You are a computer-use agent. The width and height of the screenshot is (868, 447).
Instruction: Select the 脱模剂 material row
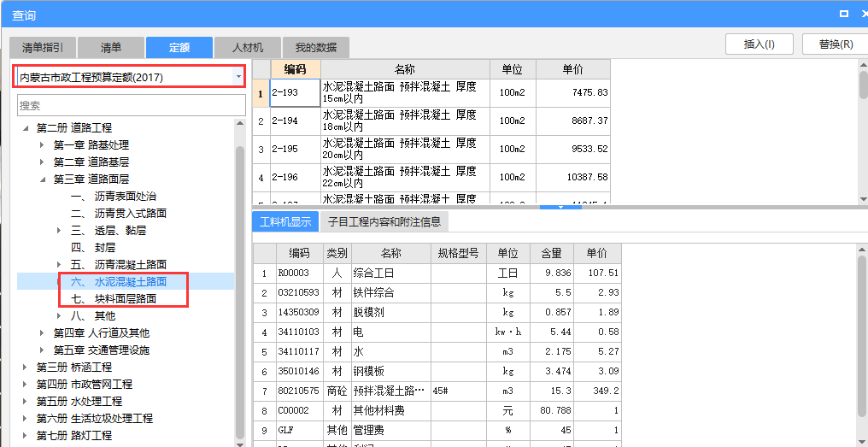point(437,313)
